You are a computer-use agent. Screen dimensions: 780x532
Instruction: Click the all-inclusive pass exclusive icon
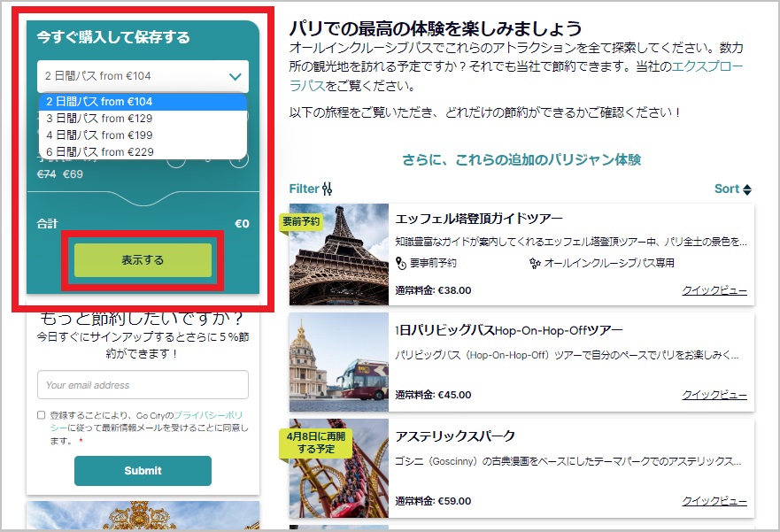coord(535,263)
